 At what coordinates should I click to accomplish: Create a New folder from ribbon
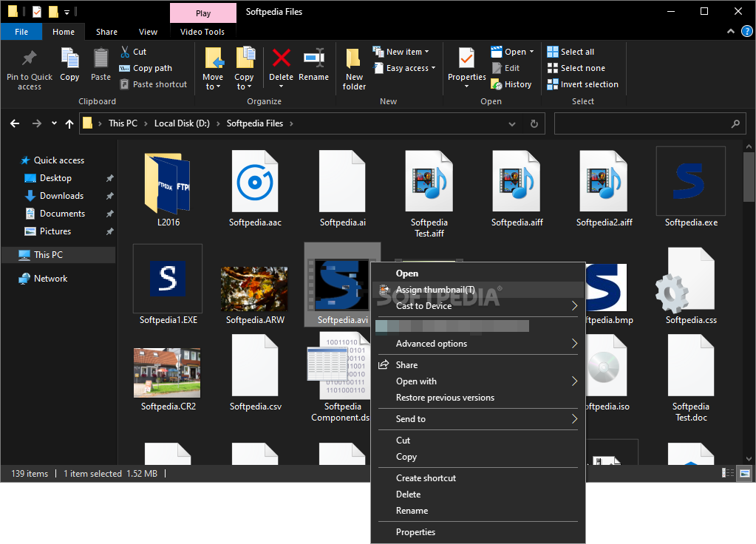[354, 69]
